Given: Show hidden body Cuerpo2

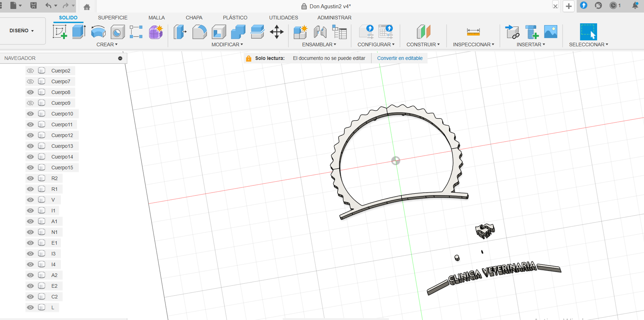Looking at the screenshot, I should pyautogui.click(x=30, y=71).
